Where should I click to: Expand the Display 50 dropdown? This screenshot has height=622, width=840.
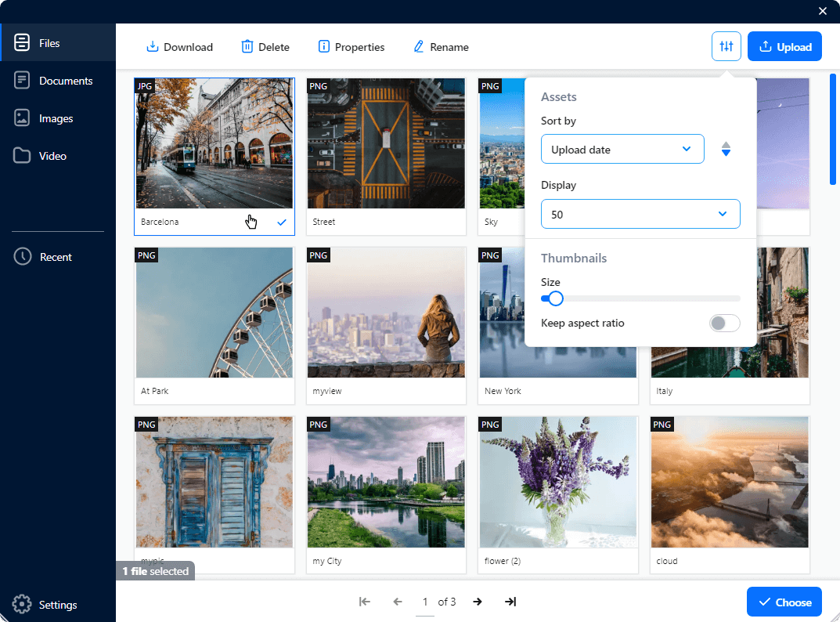point(640,214)
